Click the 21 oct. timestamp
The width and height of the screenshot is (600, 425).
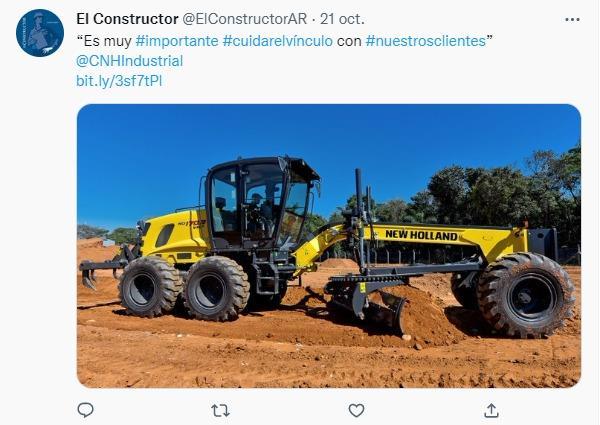342,19
